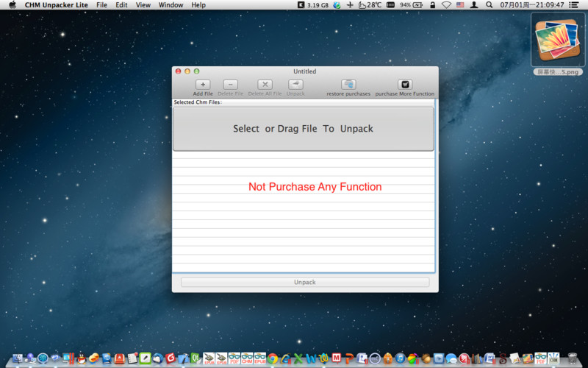
Task: Click the Delete File minus icon
Action: click(230, 85)
